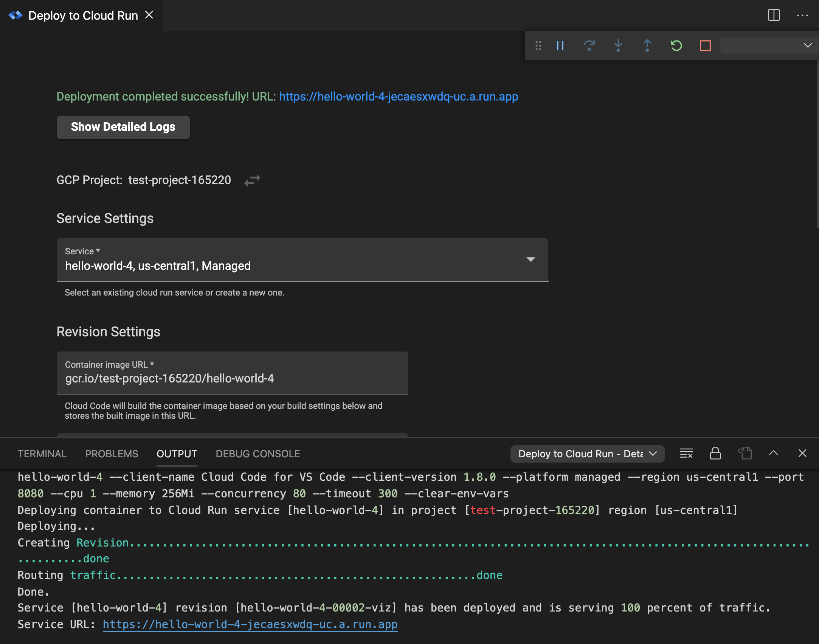This screenshot has height=644, width=819.
Task: Click the copy output icon
Action: 744,453
